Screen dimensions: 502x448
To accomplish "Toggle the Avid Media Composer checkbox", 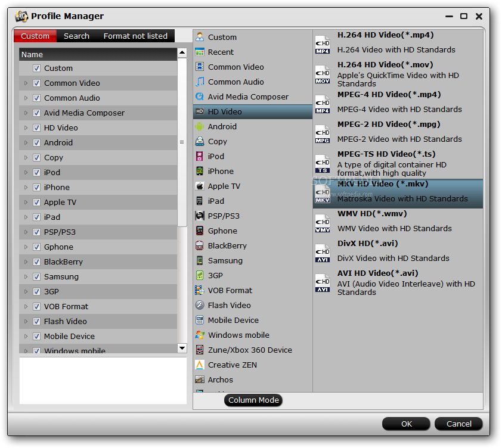I will tap(37, 113).
